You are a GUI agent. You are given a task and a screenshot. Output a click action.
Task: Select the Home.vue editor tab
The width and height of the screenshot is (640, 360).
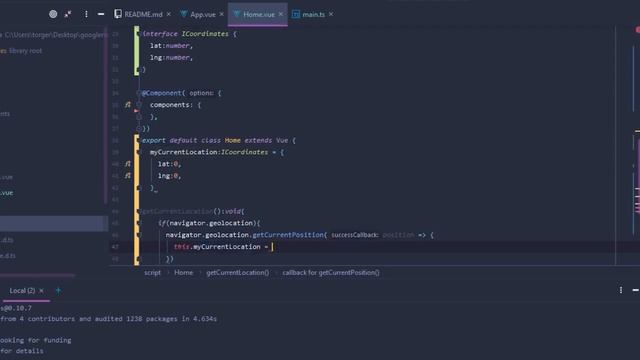coord(259,14)
